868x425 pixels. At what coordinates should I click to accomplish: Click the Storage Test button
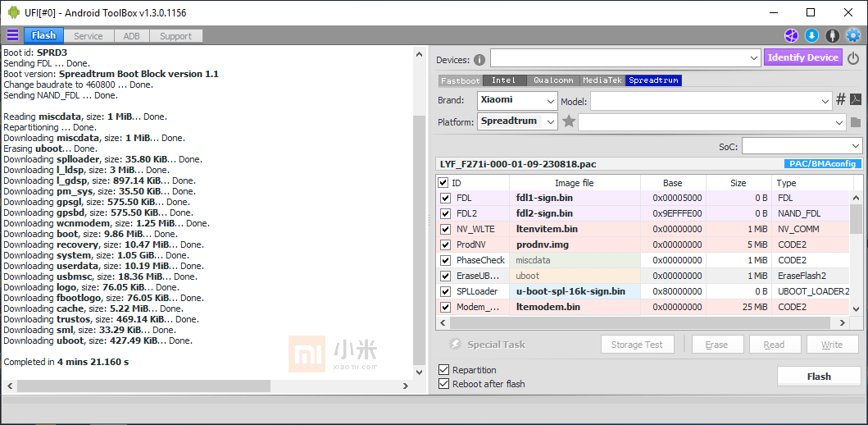click(637, 345)
